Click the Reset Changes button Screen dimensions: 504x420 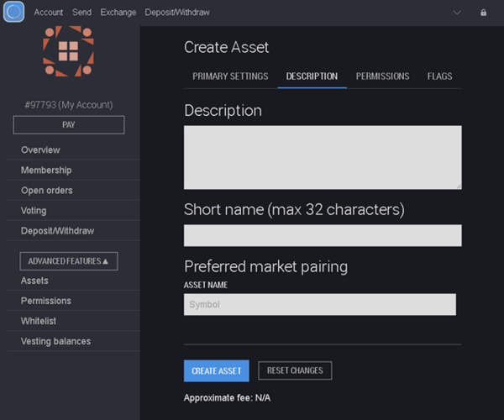coord(295,370)
